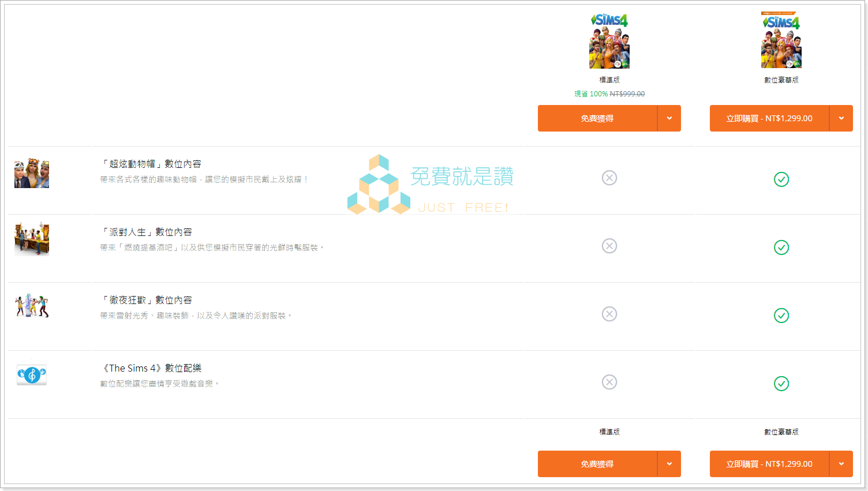The image size is (868, 491).
Task: Select the Sims 4 Digital Deluxe Edition cover image
Action: point(781,40)
